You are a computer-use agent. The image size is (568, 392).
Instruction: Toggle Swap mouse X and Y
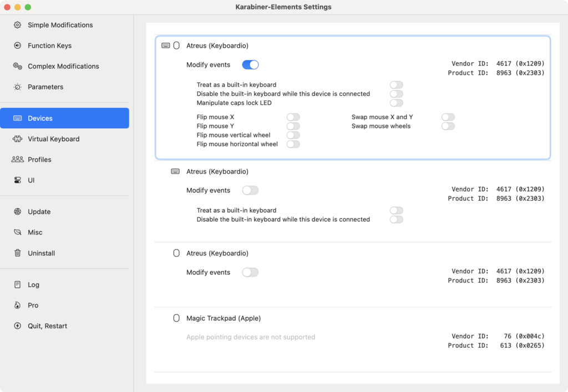click(448, 117)
